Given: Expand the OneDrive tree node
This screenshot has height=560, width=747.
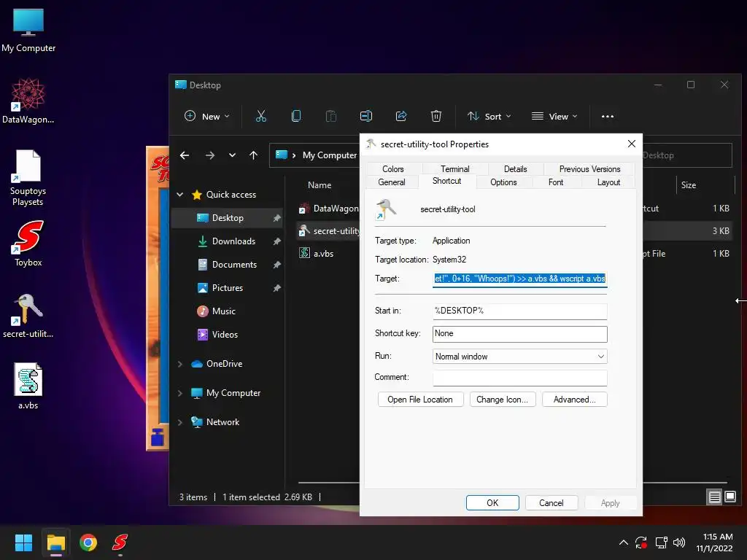Looking at the screenshot, I should tap(180, 364).
